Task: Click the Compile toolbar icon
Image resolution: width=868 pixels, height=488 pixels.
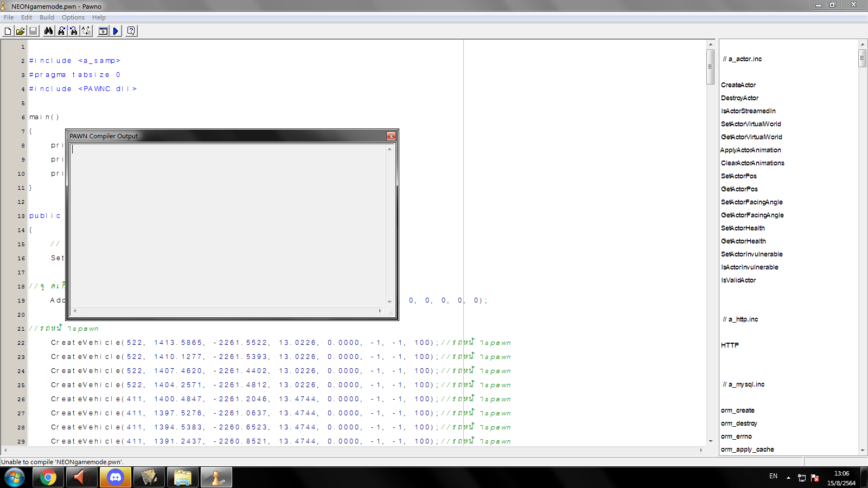Action: click(x=103, y=31)
